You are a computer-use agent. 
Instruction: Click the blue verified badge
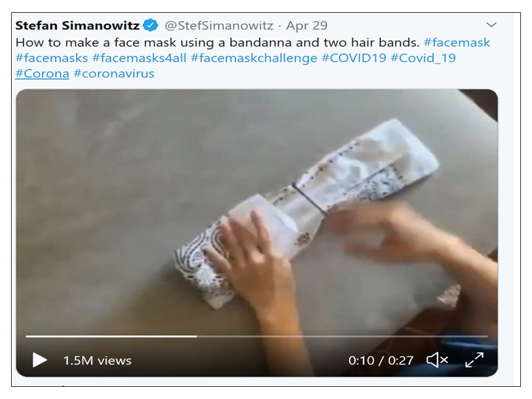click(x=150, y=25)
